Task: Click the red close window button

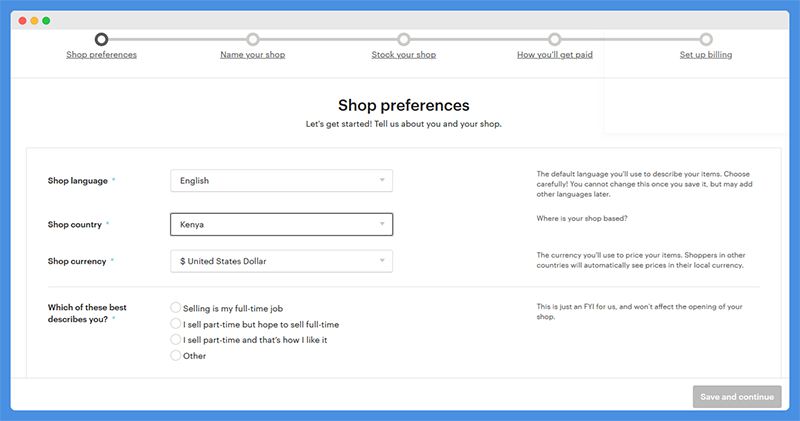Action: (x=22, y=21)
